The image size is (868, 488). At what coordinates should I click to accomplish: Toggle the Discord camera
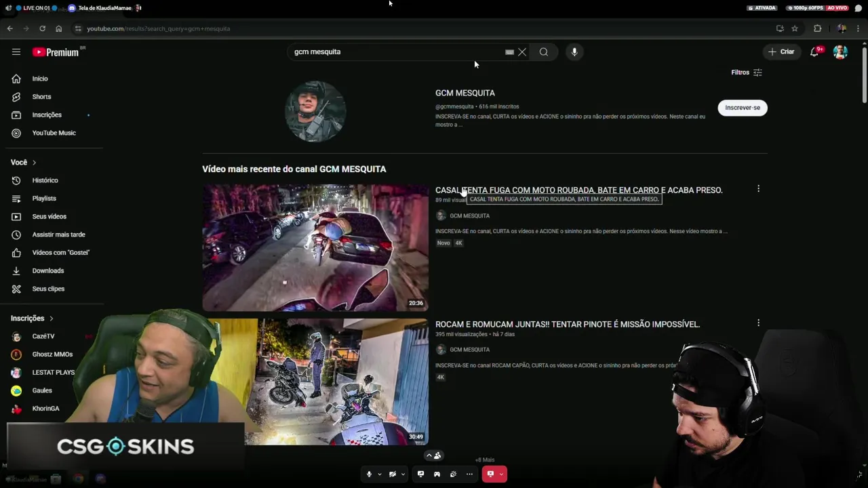pos(392,474)
